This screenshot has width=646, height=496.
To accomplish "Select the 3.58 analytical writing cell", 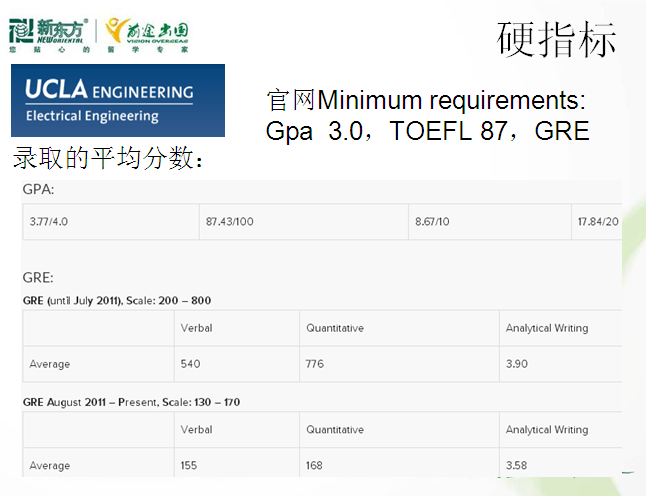I will 561,463.
